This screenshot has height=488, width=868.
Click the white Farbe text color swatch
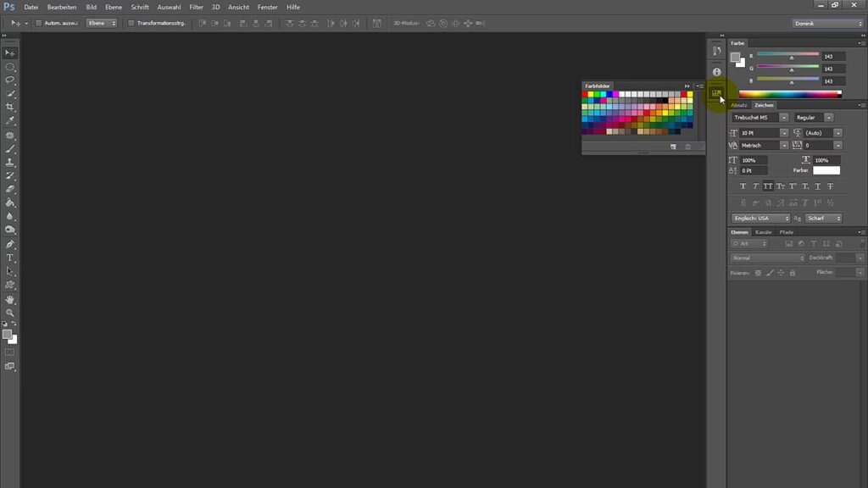[x=826, y=170]
